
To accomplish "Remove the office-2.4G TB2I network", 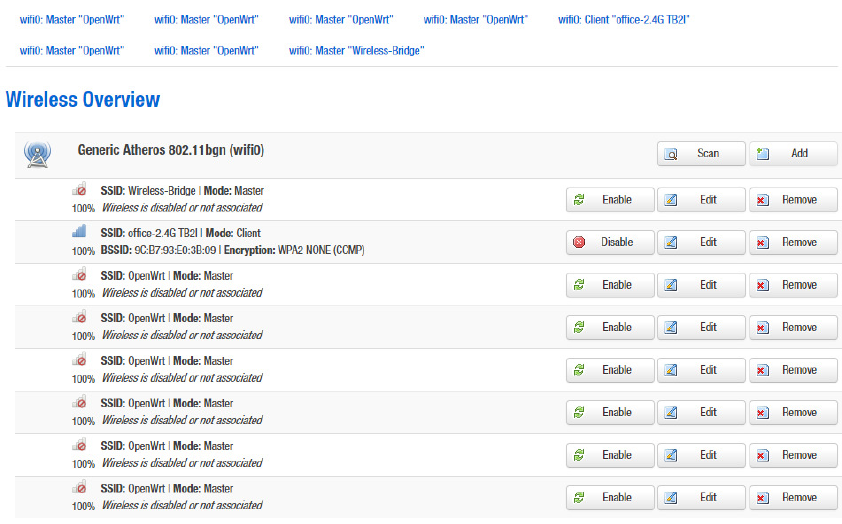I will pyautogui.click(x=793, y=242).
